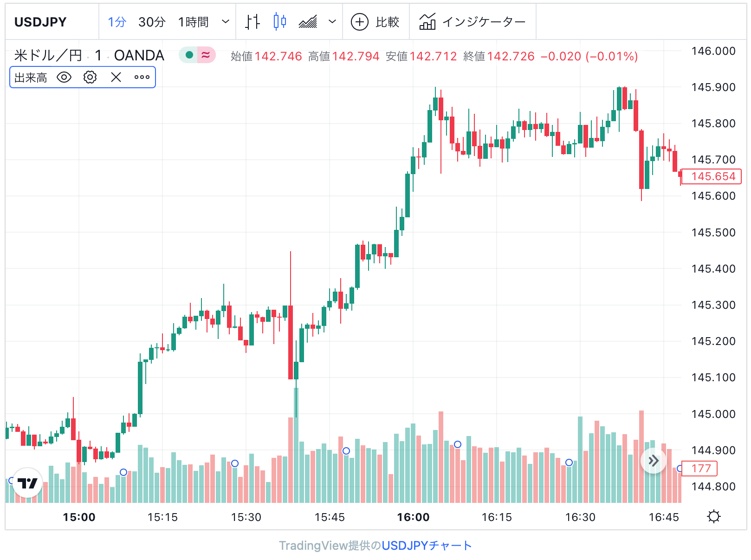Toggle the green market status dot
Viewport: 751px width, 560px height.
[x=189, y=55]
